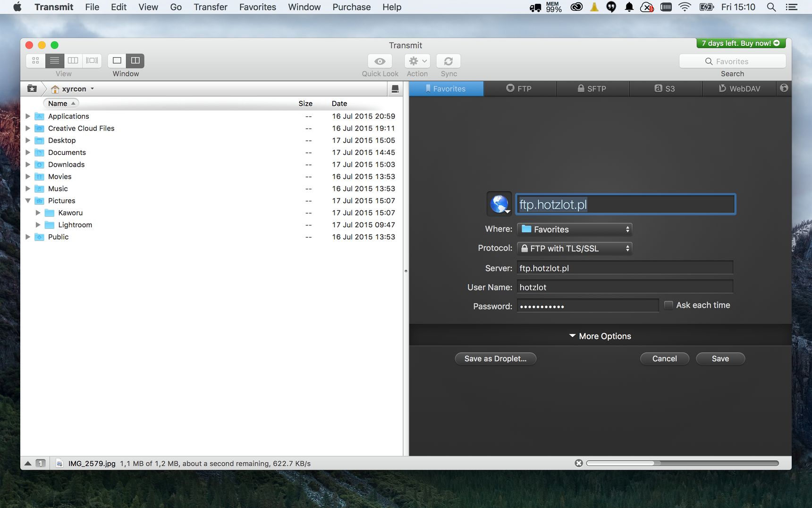The image size is (812, 508).
Task: Expand the Kaworu subfolder
Action: [x=38, y=213]
